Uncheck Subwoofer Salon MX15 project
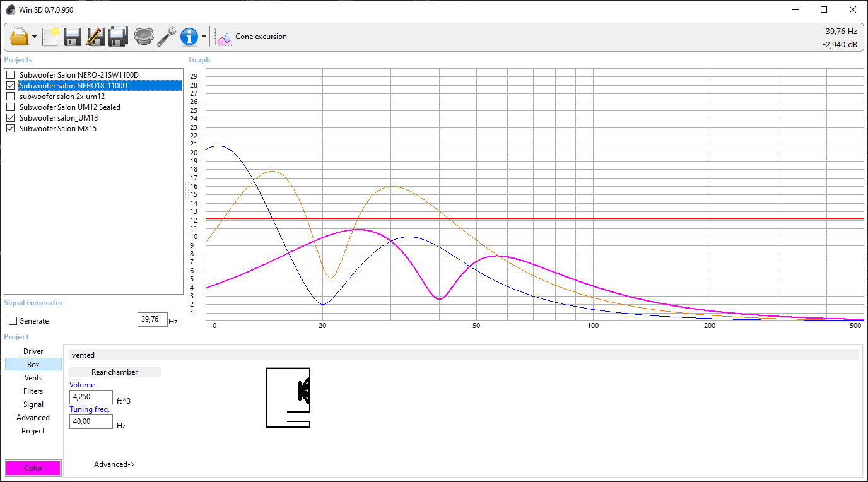868x482 pixels. click(10, 129)
